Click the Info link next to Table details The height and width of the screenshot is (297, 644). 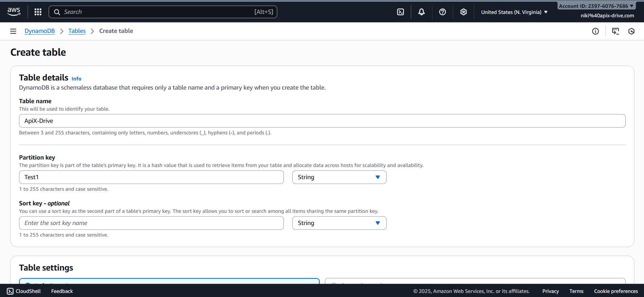[x=76, y=79]
